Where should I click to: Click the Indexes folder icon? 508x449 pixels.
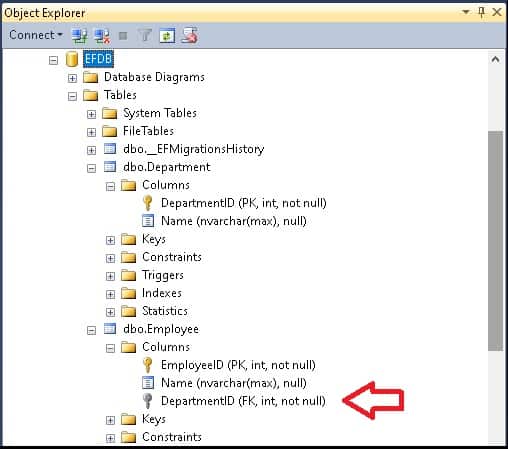click(129, 293)
